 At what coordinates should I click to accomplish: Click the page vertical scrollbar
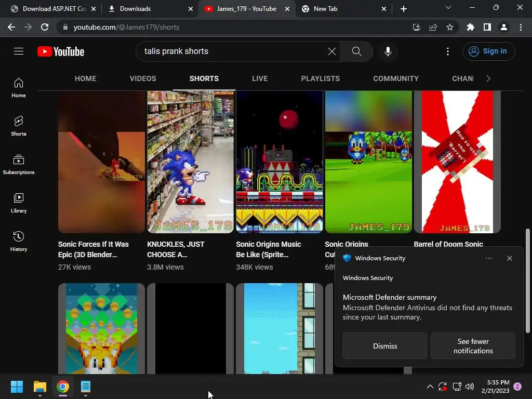point(528,281)
